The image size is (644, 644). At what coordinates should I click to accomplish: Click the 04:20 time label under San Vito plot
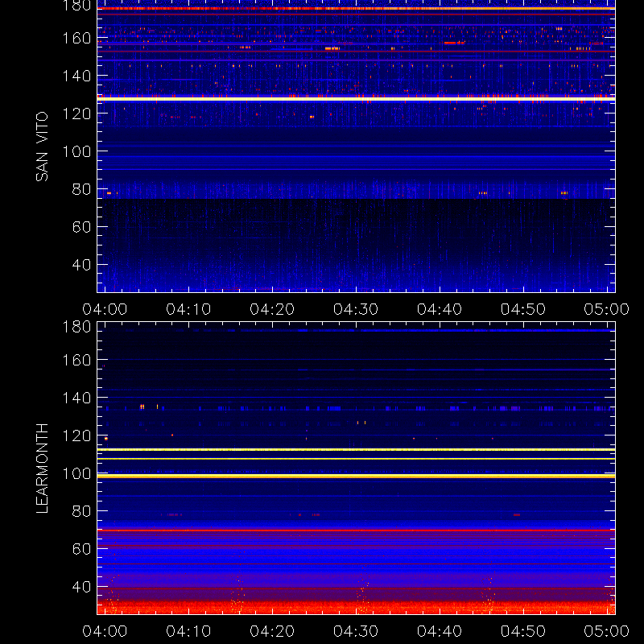pyautogui.click(x=272, y=309)
